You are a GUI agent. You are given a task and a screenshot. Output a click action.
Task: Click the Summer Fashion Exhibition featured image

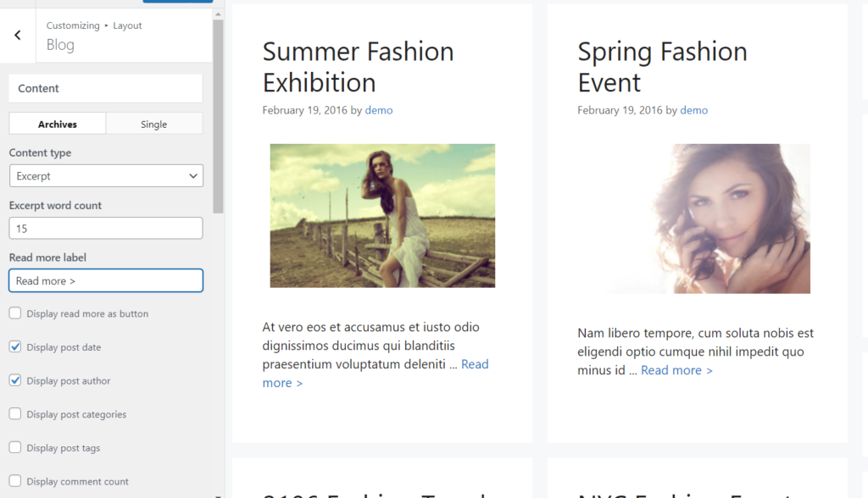(x=382, y=216)
